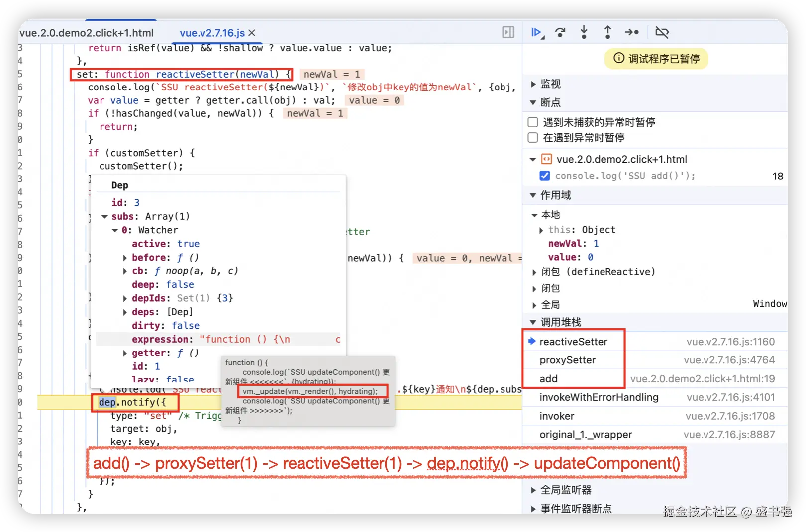Viewport: 806px width, 532px height.
Task: Step over the next function call
Action: coord(560,33)
